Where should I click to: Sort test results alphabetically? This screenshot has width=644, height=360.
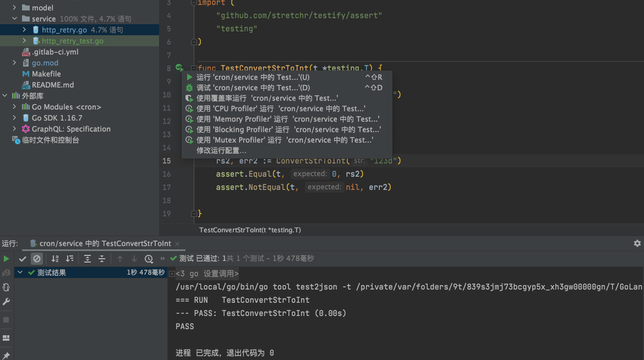click(x=55, y=259)
